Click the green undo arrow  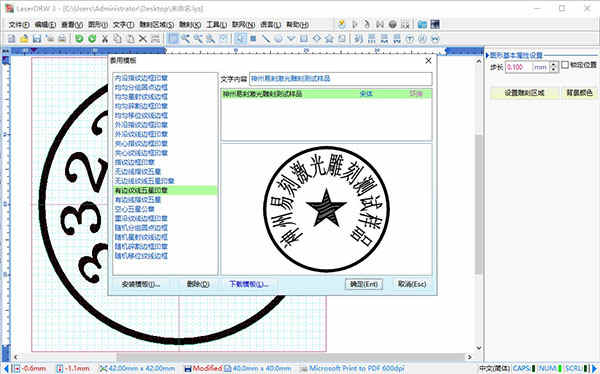79,39
